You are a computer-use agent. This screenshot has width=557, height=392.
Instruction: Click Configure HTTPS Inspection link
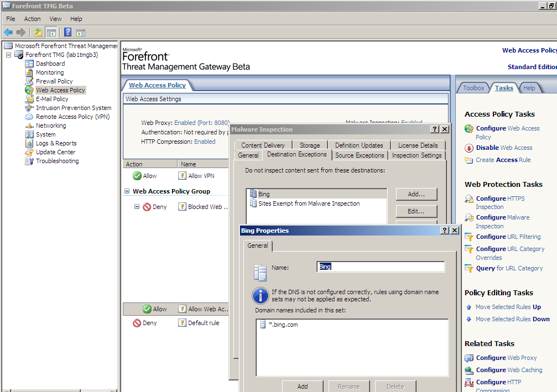(500, 202)
